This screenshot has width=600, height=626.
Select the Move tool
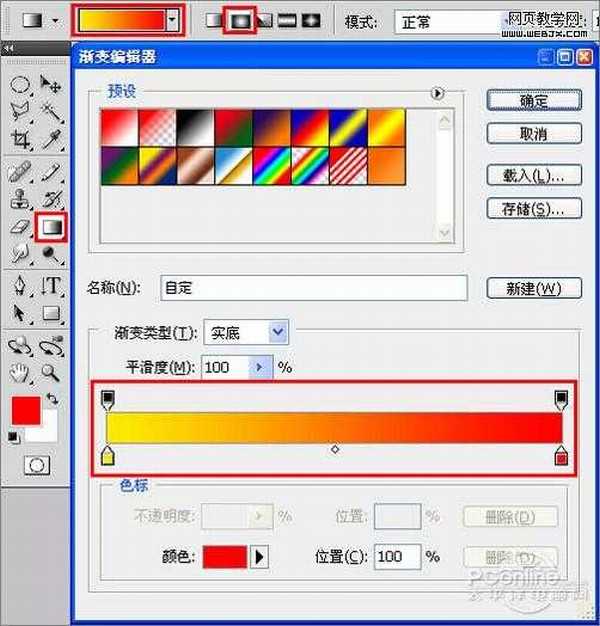click(51, 84)
